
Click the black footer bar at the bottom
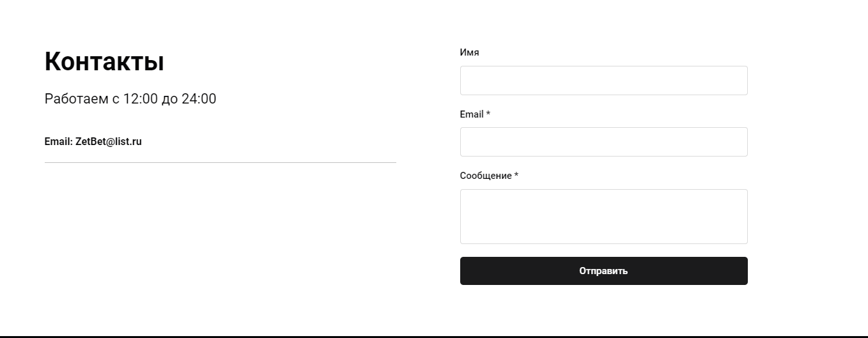[x=433, y=336]
